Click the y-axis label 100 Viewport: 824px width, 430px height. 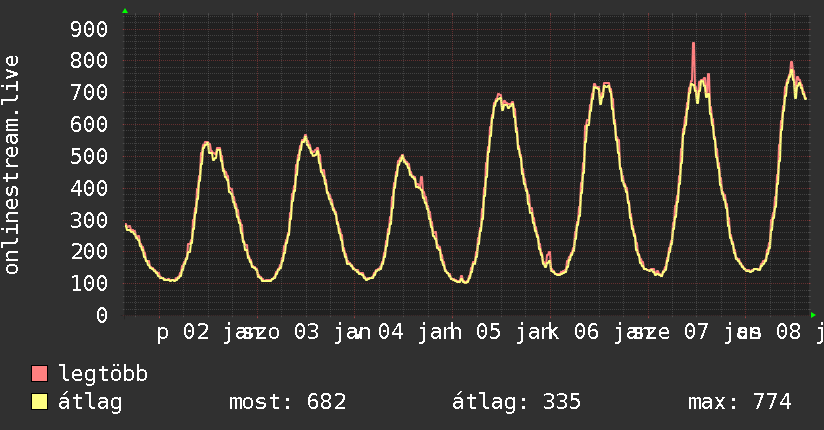click(89, 283)
